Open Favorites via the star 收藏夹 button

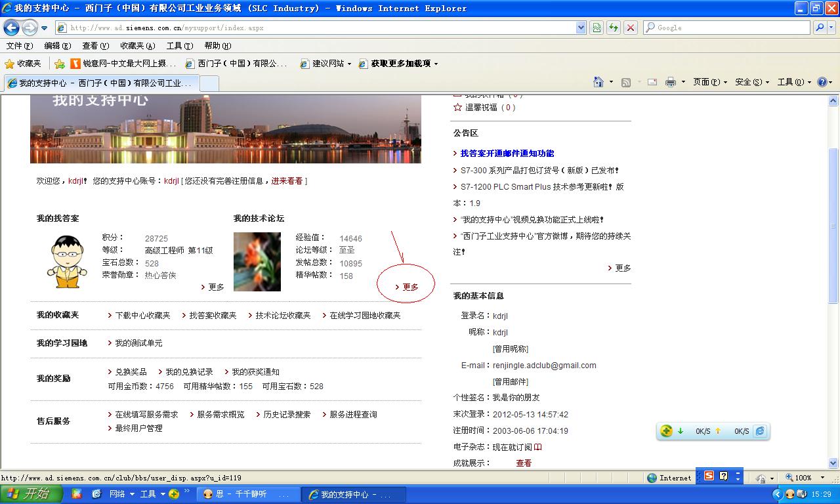coord(23,64)
